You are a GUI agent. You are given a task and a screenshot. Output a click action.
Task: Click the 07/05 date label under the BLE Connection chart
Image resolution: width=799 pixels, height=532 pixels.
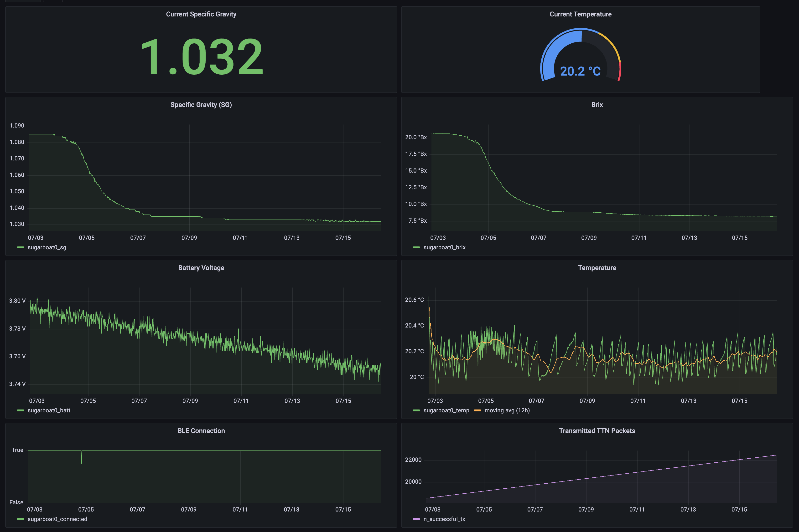tap(86, 509)
